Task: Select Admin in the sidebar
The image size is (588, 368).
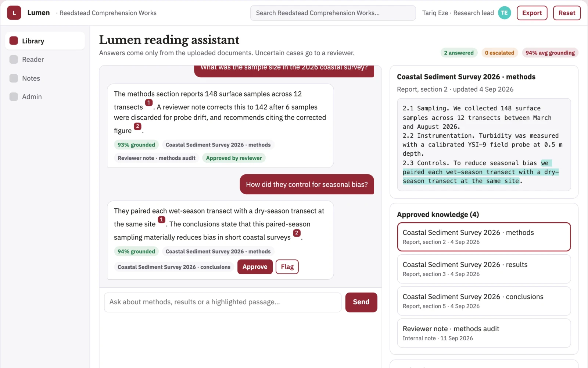Action: pyautogui.click(x=45, y=97)
